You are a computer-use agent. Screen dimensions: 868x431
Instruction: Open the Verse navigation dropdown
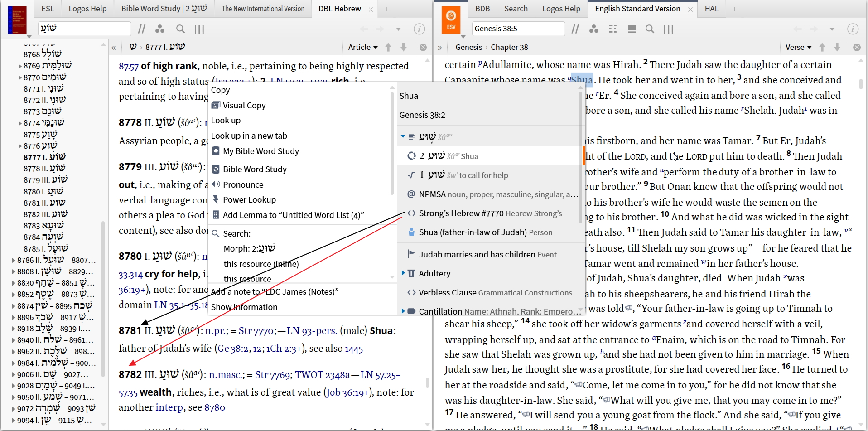click(798, 47)
